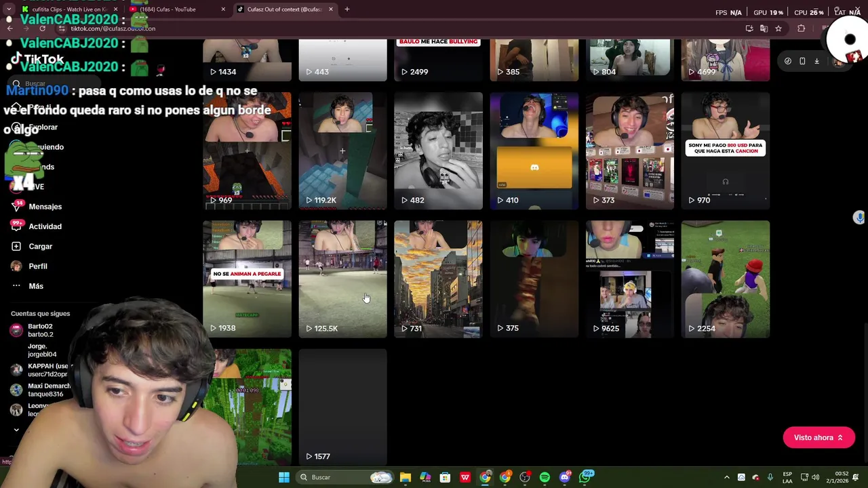The height and width of the screenshot is (488, 868).
Task: Open followed account KAPPAH
Action: [39, 370]
